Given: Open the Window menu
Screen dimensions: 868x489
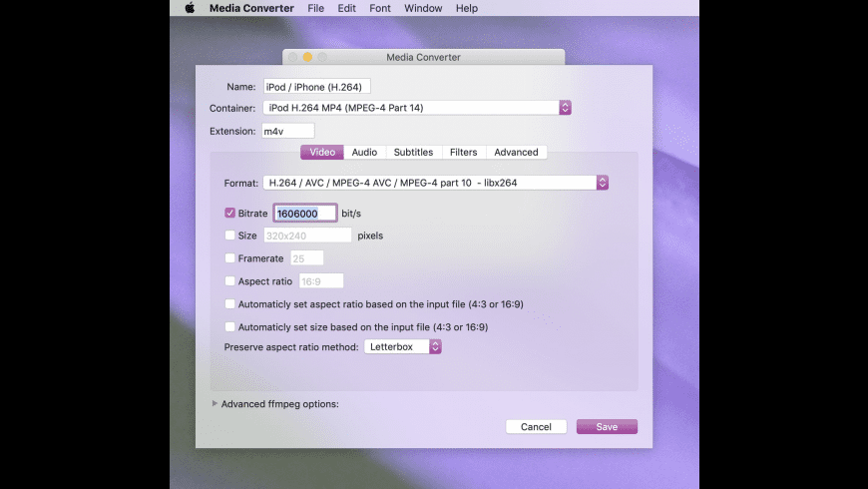Looking at the screenshot, I should pos(423,8).
